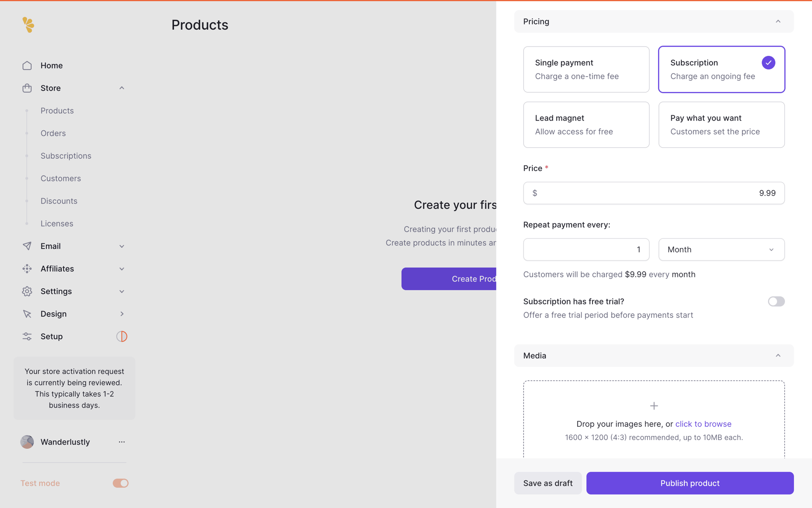Collapse the Store menu chevron
The image size is (812, 508).
pos(122,88)
